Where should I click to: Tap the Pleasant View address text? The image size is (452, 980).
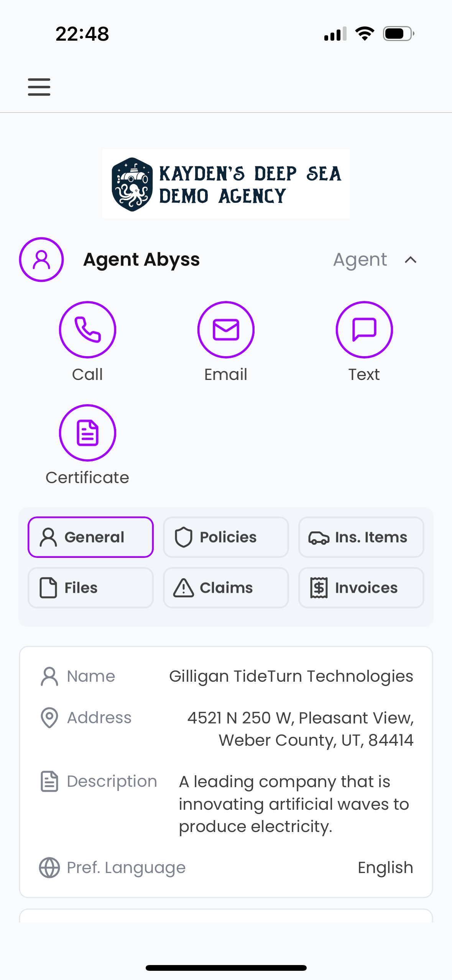point(300,728)
